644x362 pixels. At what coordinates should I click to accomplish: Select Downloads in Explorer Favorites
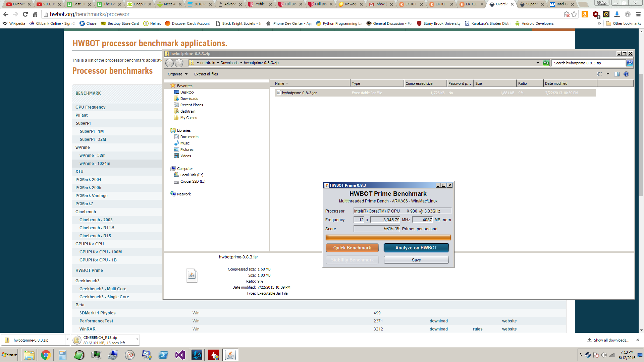pos(189,99)
